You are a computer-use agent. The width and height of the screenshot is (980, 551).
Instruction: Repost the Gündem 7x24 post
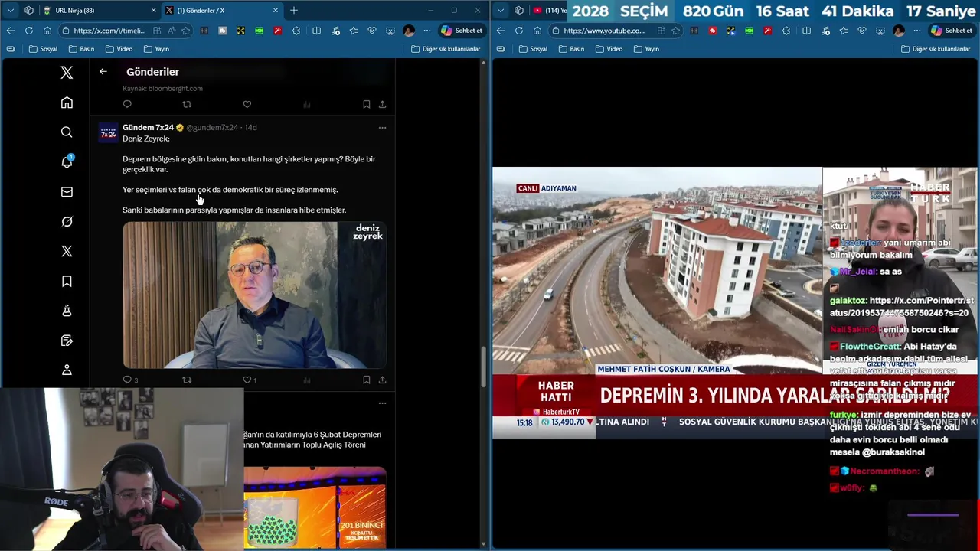tap(187, 380)
